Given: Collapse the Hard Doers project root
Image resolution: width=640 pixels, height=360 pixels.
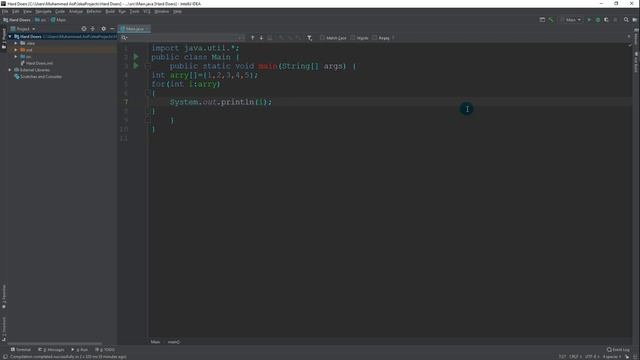Looking at the screenshot, I should pos(10,37).
